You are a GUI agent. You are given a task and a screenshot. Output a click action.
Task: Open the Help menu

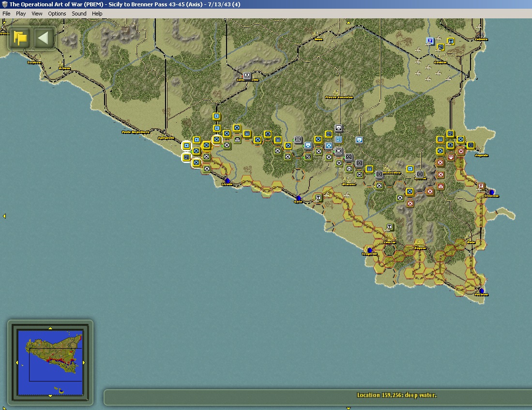(97, 14)
